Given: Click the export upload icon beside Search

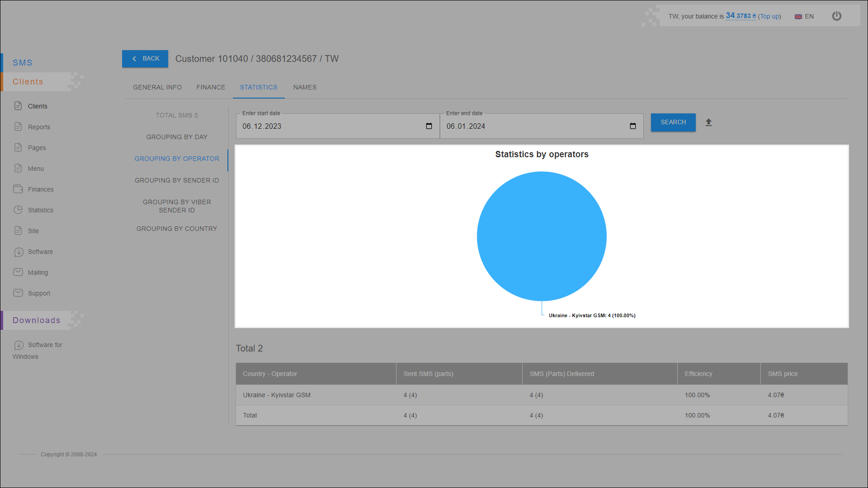Looking at the screenshot, I should (x=708, y=122).
